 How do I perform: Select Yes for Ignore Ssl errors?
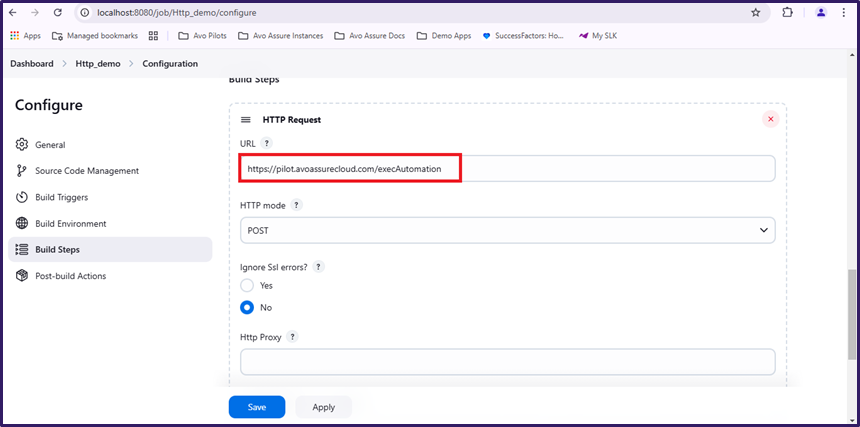coord(247,286)
